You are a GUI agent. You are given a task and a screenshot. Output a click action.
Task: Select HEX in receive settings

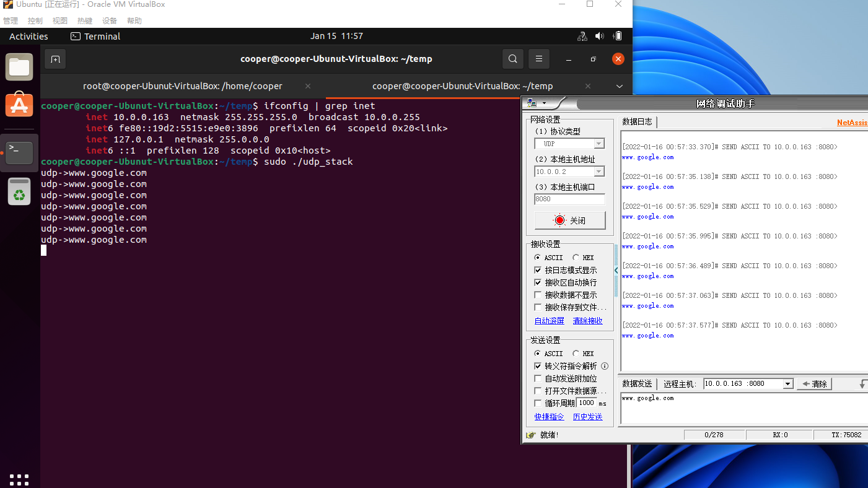click(576, 258)
